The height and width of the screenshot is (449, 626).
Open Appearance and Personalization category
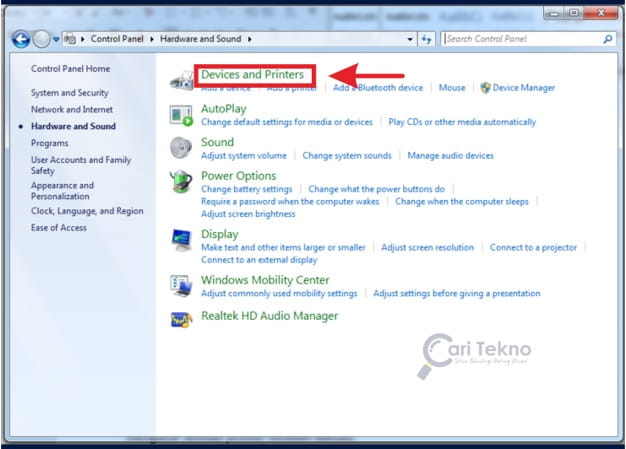coord(63,191)
